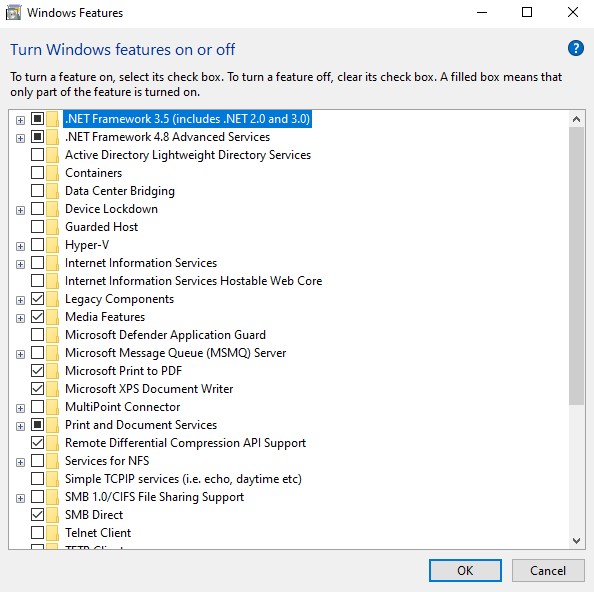Expand the Internet Information Services node
Image resolution: width=594 pixels, height=592 pixels.
20,264
